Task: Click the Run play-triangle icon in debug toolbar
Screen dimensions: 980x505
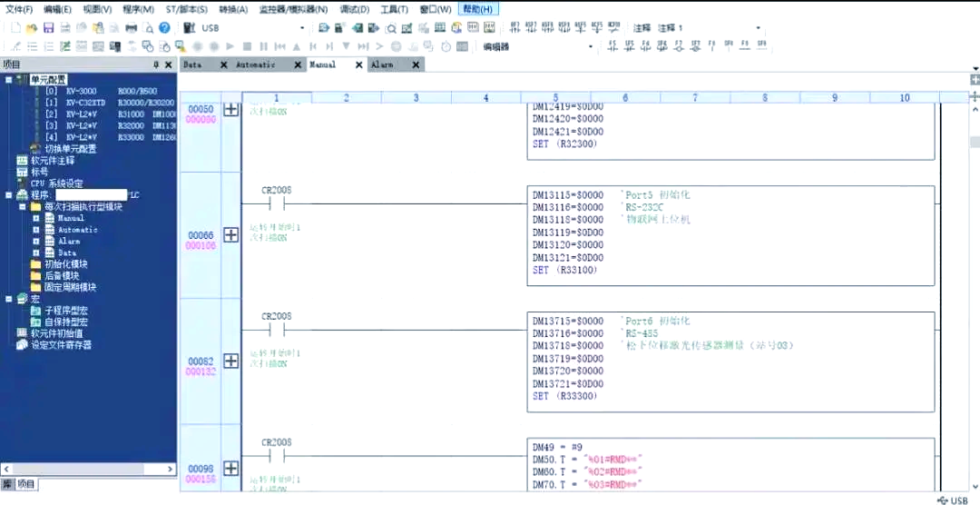Action: pos(230,45)
